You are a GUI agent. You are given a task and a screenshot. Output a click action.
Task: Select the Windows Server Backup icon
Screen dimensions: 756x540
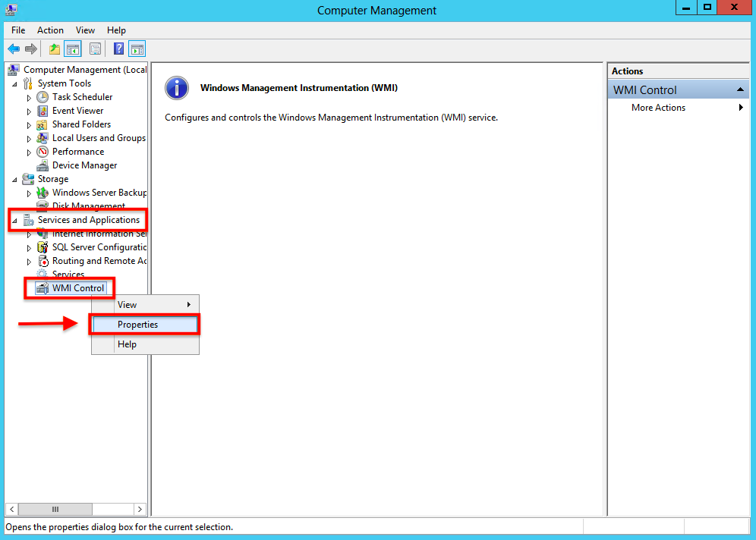click(43, 193)
